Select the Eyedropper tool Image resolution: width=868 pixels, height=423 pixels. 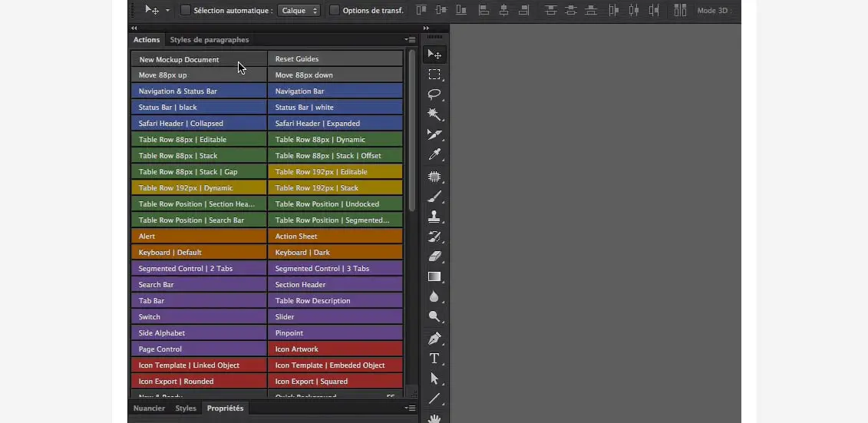click(434, 155)
